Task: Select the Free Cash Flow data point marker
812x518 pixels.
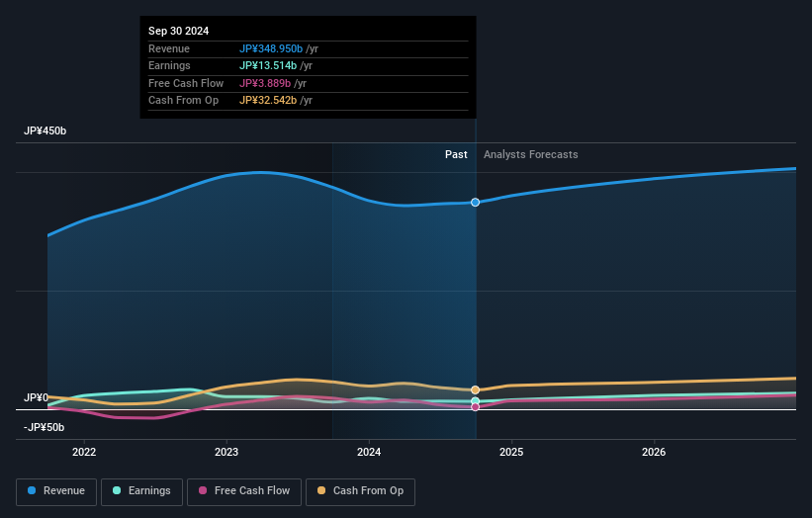Action: [x=475, y=407]
